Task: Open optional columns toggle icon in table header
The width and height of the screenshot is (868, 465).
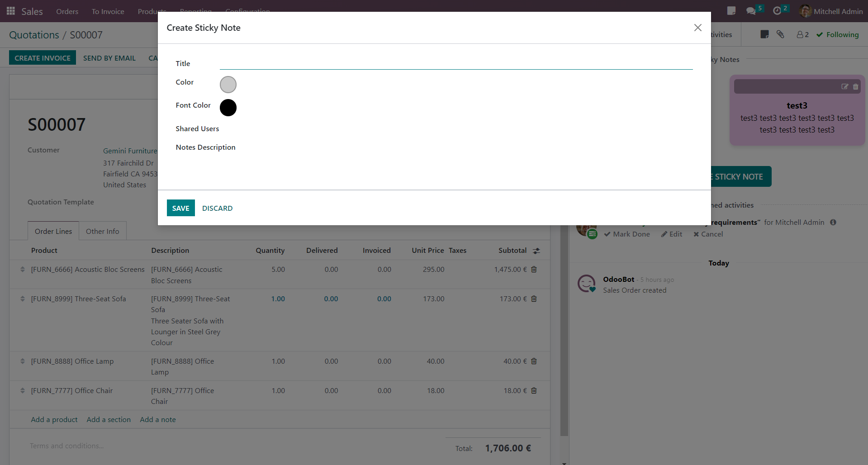Action: [x=536, y=251]
